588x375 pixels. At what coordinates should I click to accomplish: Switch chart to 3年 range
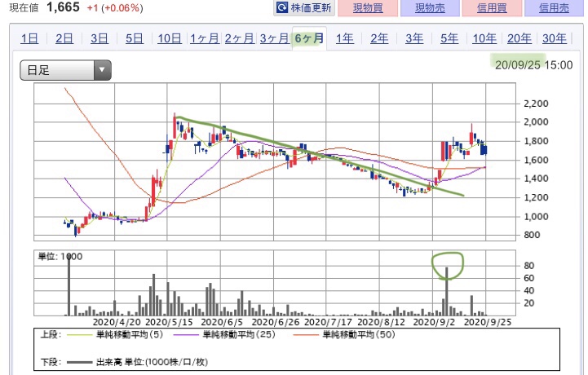tap(414, 38)
